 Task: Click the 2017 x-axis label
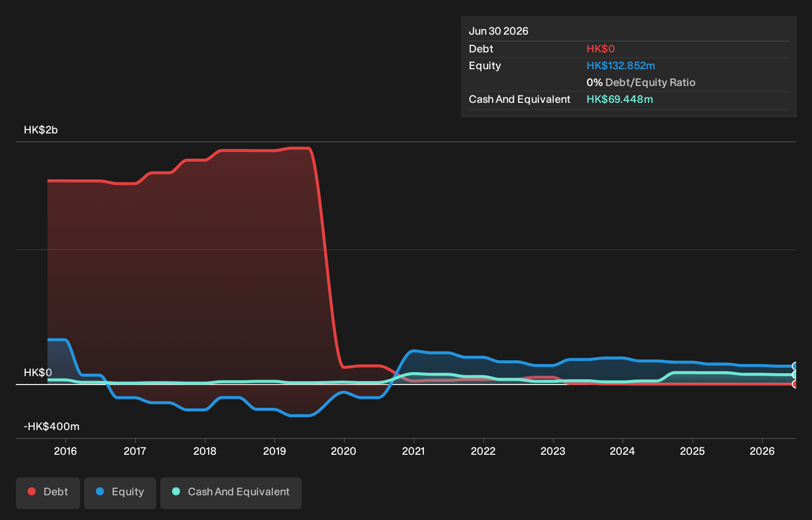click(135, 451)
